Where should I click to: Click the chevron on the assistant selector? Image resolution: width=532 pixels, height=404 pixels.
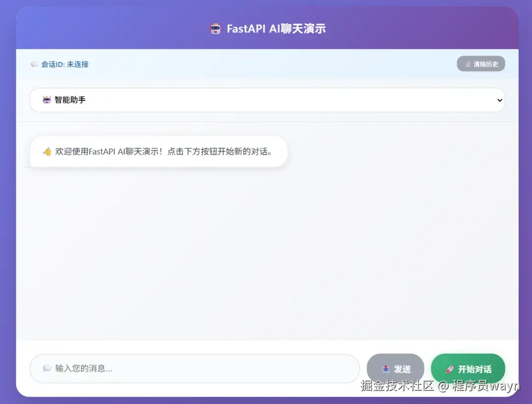coord(500,99)
